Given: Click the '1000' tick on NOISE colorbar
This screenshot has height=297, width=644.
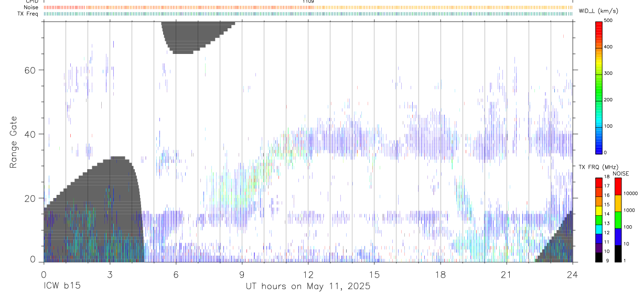Looking at the screenshot, I should coord(628,211).
